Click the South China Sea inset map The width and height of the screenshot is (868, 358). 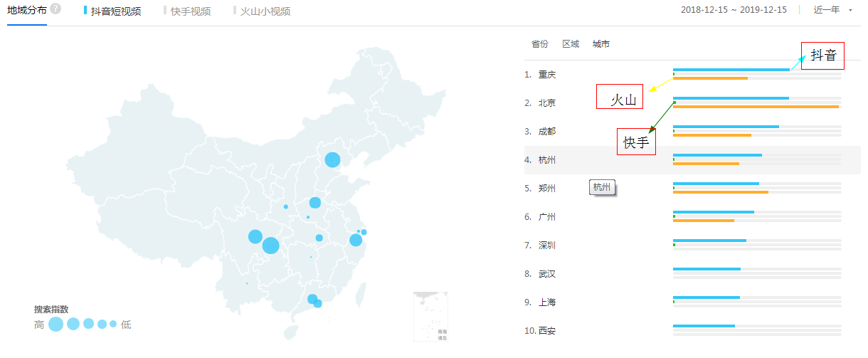click(430, 316)
